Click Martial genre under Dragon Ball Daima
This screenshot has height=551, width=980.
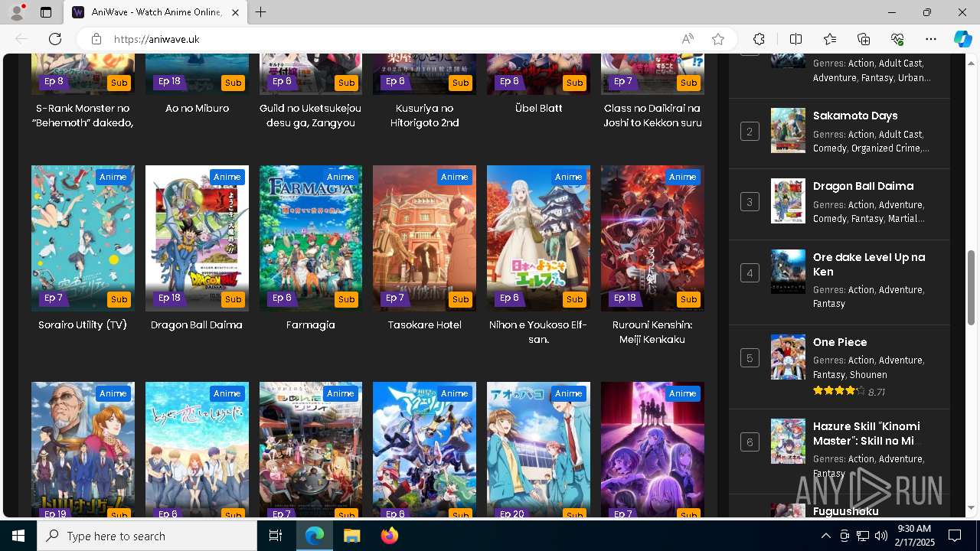(x=906, y=219)
